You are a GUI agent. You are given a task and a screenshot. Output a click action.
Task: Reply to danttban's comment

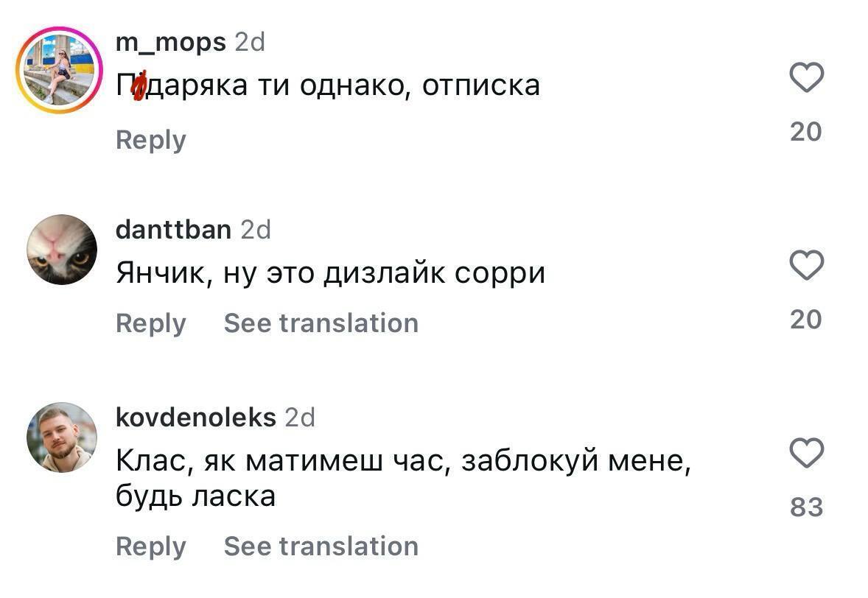150,323
